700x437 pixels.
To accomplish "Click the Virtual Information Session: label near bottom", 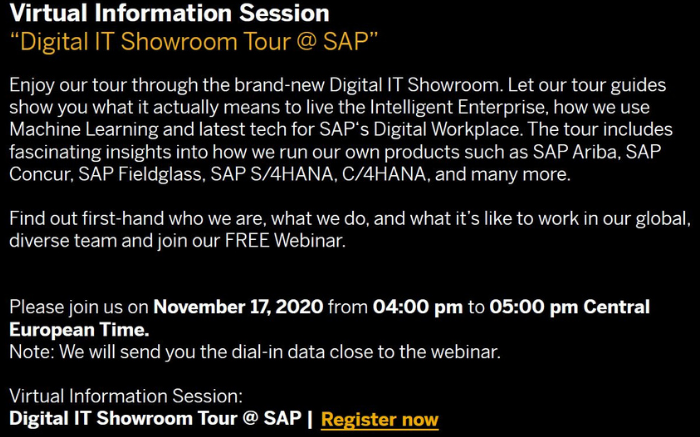I will click(x=126, y=396).
